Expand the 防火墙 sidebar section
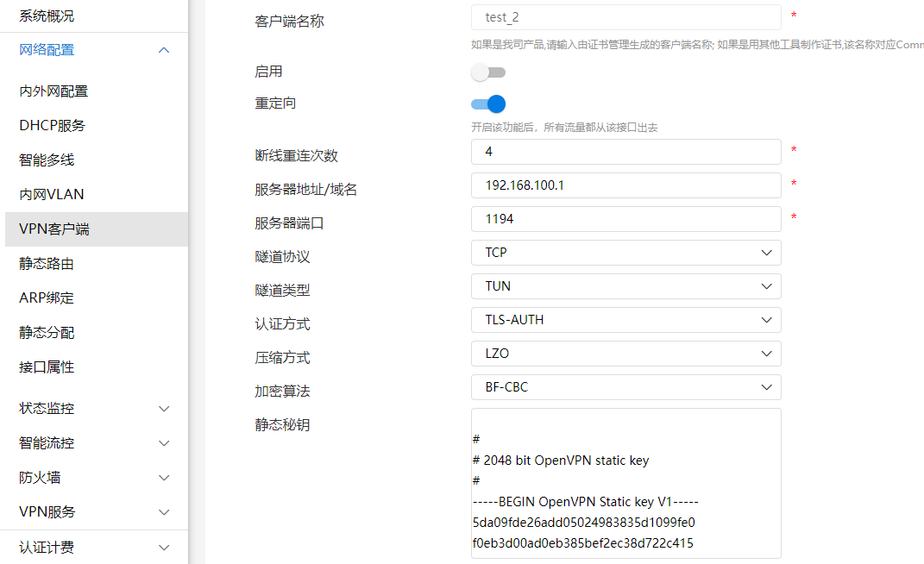The image size is (924, 564). (x=93, y=478)
